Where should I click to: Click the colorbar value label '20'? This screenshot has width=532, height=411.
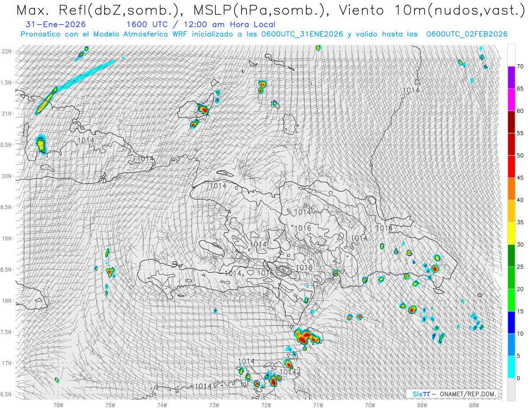[520, 289]
